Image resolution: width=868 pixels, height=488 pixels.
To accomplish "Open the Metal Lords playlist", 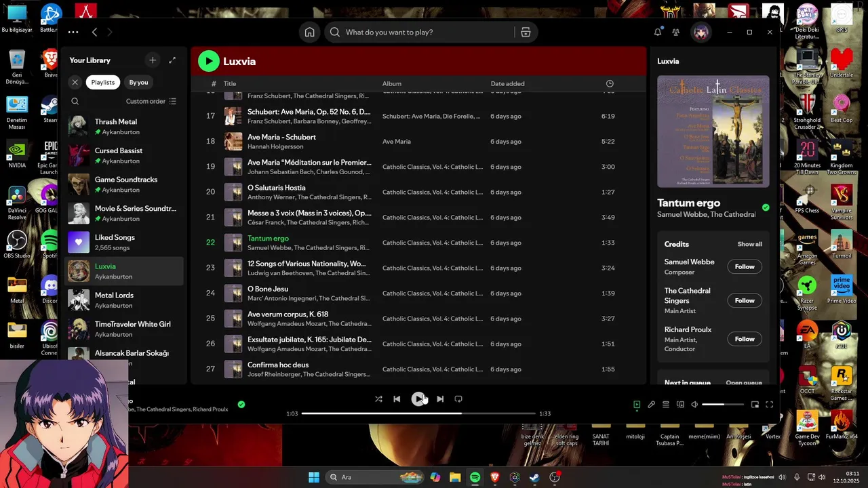I will click(x=124, y=300).
